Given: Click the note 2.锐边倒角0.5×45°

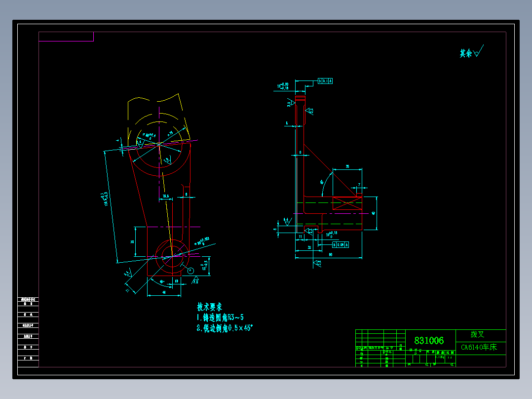Looking at the screenshot, I should (x=225, y=328).
